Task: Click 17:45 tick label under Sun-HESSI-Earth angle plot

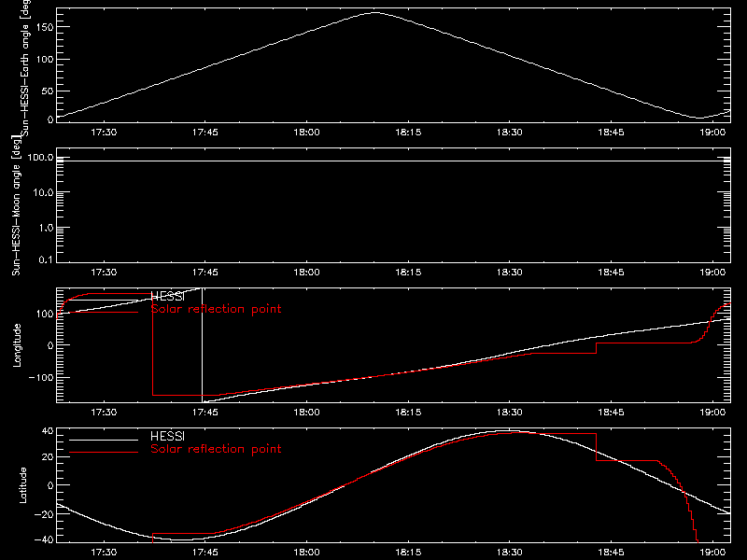Action: point(204,132)
